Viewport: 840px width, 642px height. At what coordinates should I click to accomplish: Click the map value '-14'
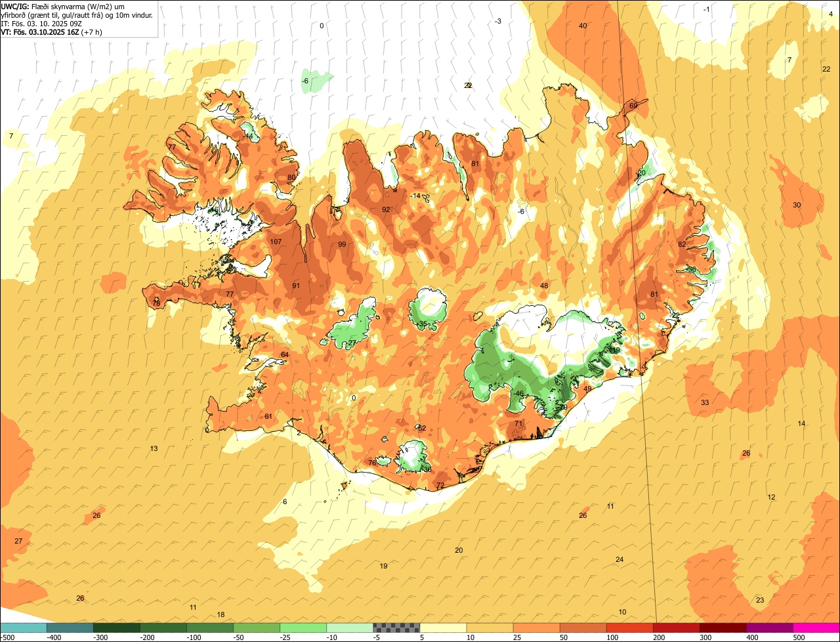click(x=415, y=196)
